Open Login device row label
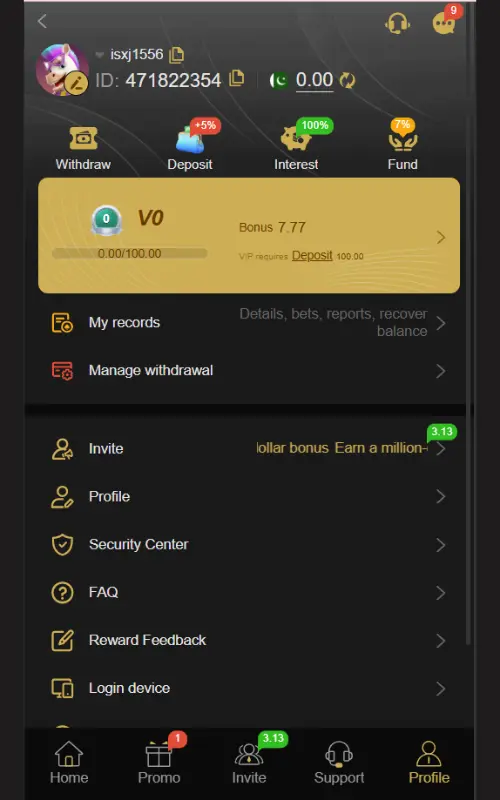The height and width of the screenshot is (800, 500). pos(130,688)
